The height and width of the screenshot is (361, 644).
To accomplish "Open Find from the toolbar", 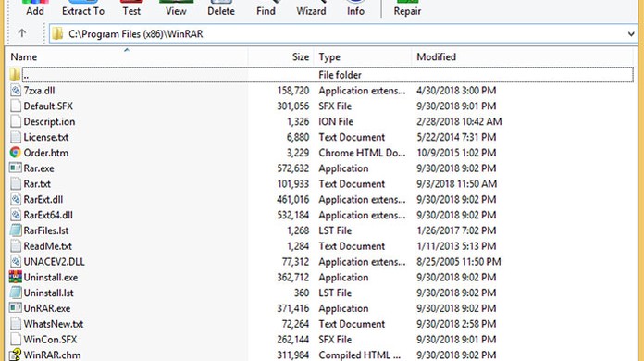I will (266, 8).
